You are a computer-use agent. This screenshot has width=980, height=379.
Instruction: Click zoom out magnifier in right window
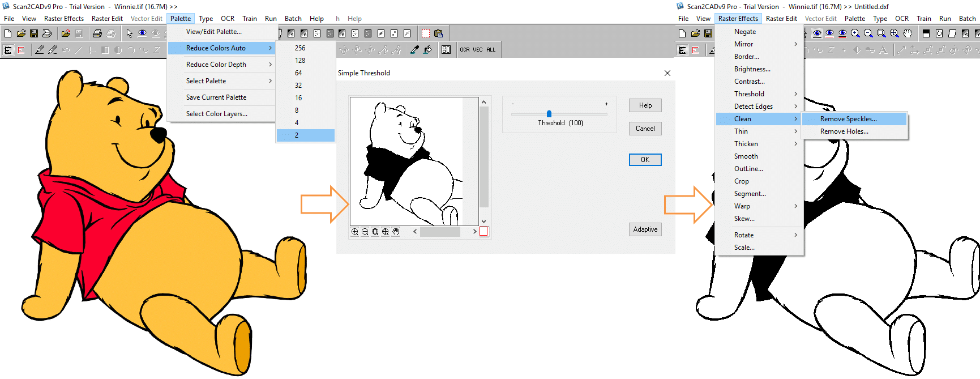[868, 33]
